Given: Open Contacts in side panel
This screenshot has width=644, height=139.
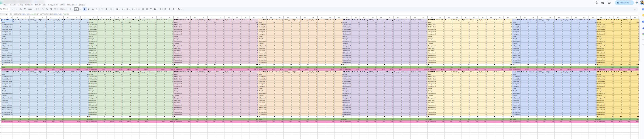Looking at the screenshot, I should click(643, 28).
